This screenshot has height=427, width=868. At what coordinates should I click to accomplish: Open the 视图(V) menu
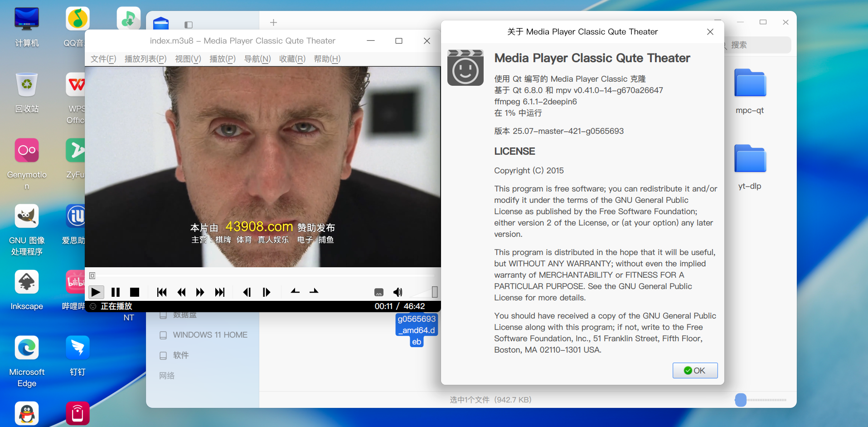(x=188, y=59)
